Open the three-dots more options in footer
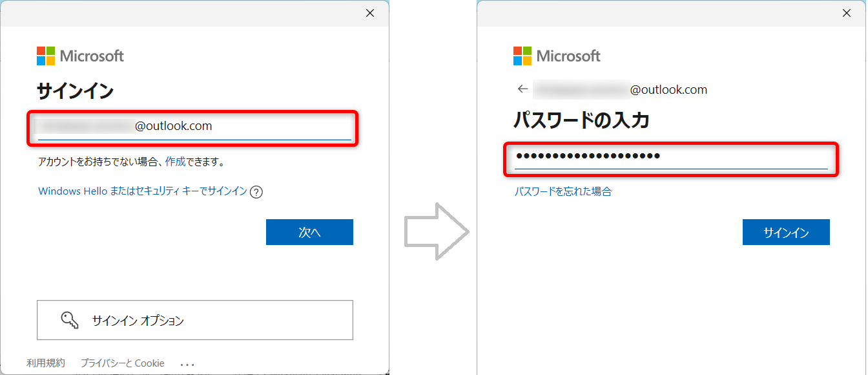The height and width of the screenshot is (375, 868). tap(187, 364)
